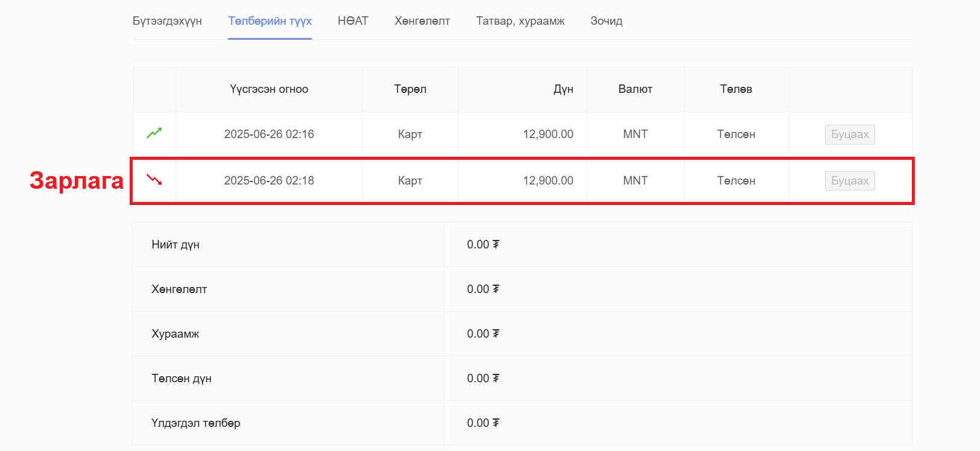Click the red expense trend arrow icon

(x=154, y=180)
